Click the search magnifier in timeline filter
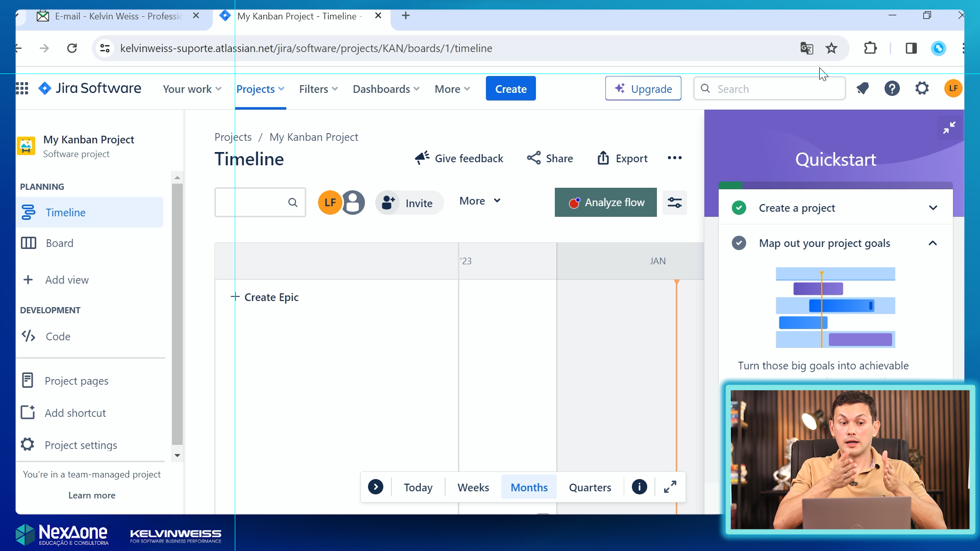 tap(292, 203)
